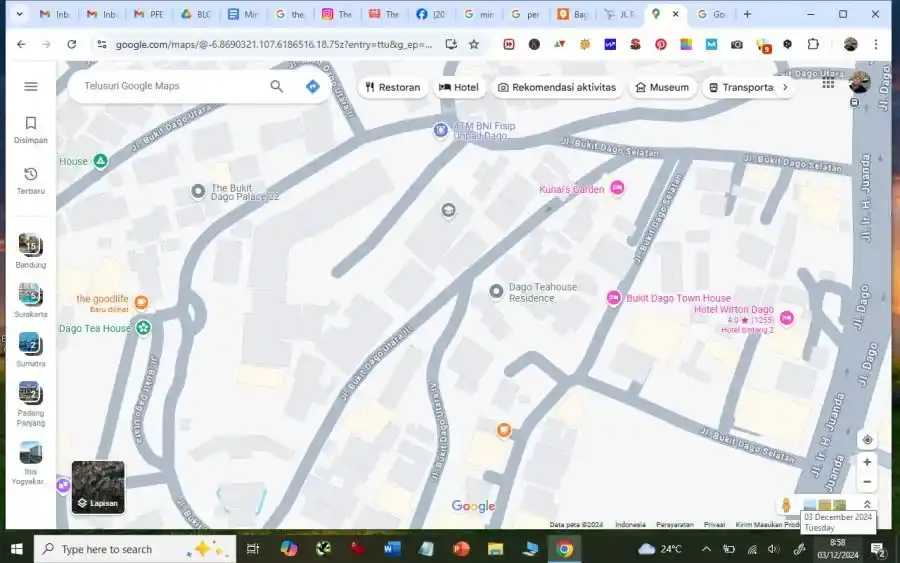Click the ATM BNI Fisip Unpad Dago marker
Viewport: 900px width, 563px height.
coord(440,130)
